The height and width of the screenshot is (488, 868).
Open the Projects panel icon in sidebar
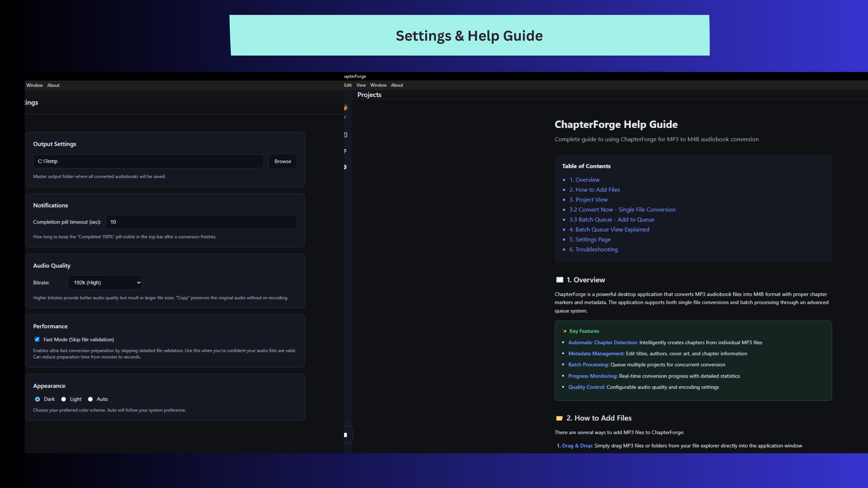[346, 135]
